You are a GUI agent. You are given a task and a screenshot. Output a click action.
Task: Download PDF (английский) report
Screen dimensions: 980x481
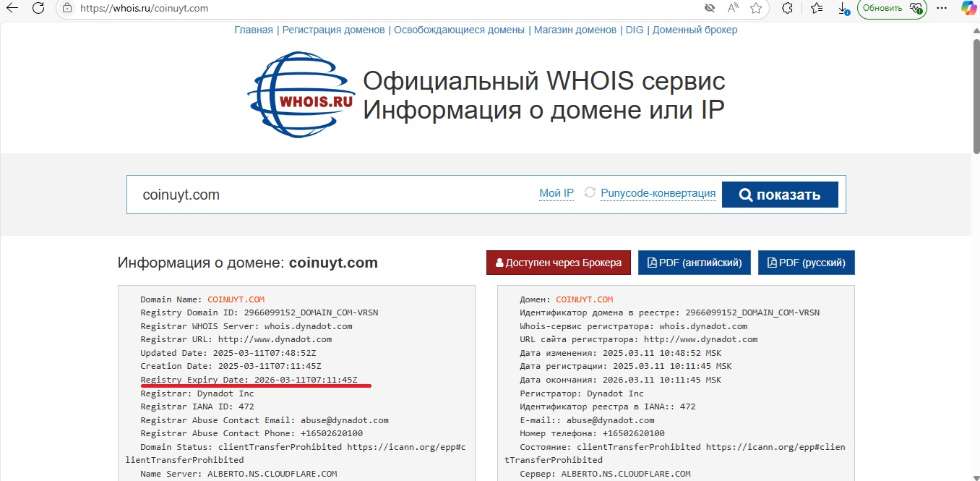click(695, 263)
